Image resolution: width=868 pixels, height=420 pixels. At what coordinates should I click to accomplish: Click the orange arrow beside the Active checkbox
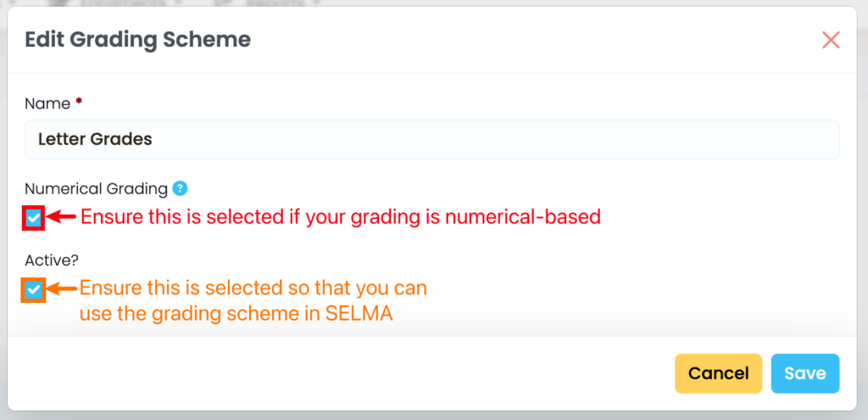[62, 289]
